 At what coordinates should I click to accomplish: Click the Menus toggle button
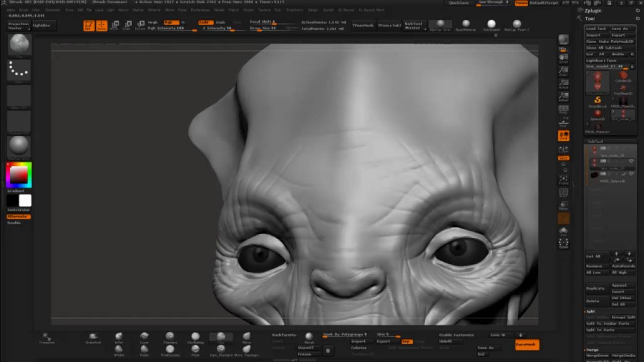(521, 3)
